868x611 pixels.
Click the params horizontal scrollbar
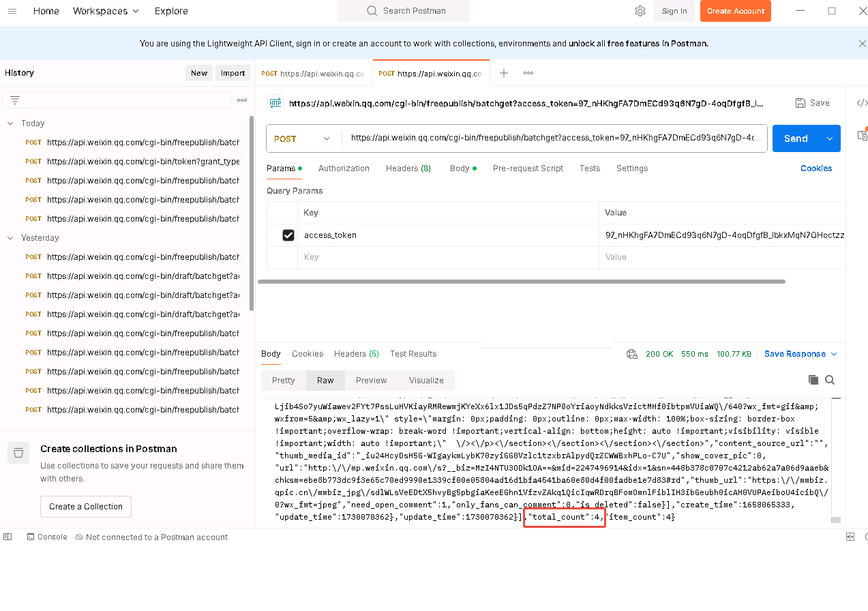tap(522, 282)
